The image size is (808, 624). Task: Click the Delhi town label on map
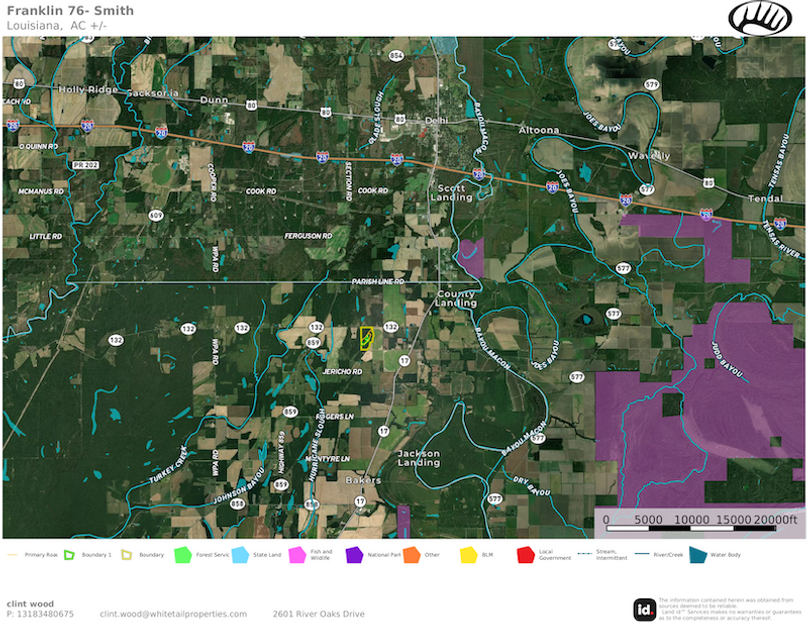pos(436,120)
